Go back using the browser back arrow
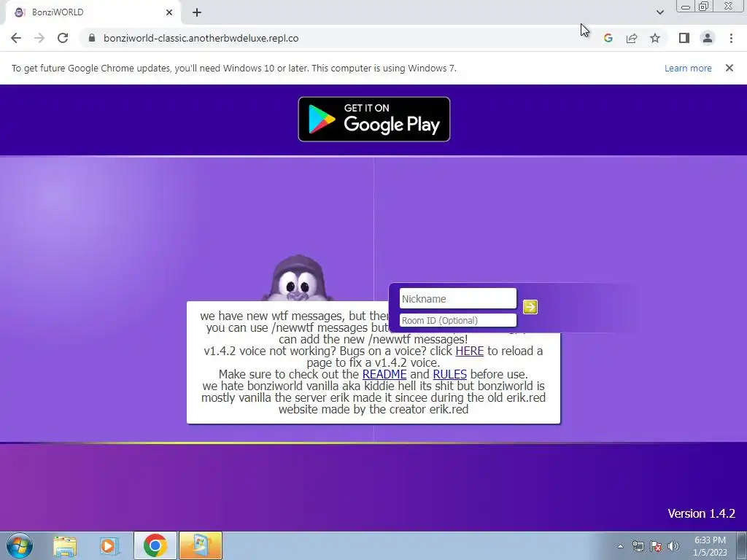Image resolution: width=747 pixels, height=560 pixels. pos(16,38)
